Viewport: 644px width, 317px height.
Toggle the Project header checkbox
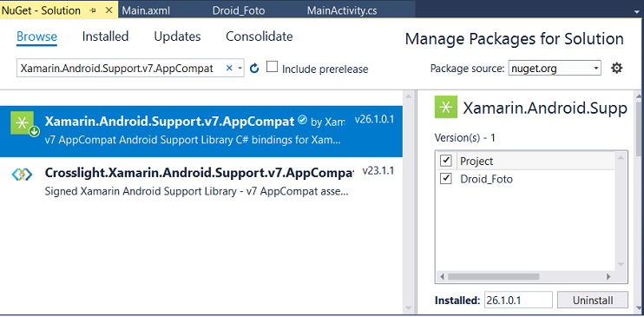[445, 161]
